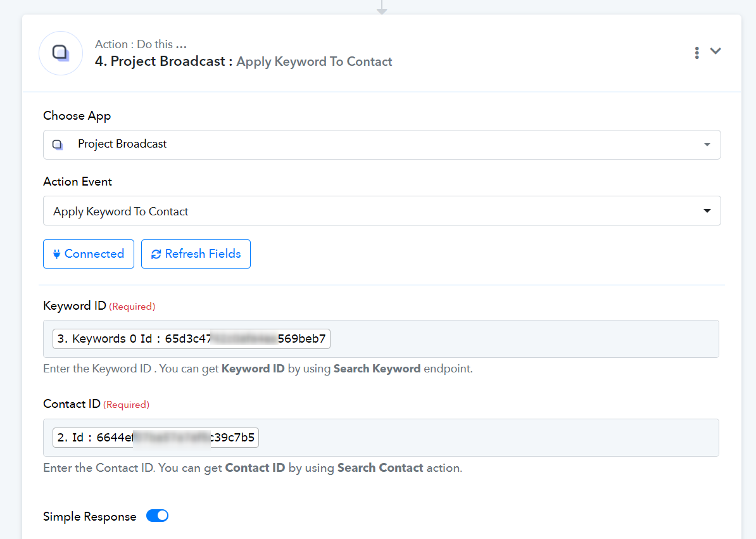The height and width of the screenshot is (539, 756).
Task: Open the Action Event dropdown
Action: pyautogui.click(x=382, y=211)
